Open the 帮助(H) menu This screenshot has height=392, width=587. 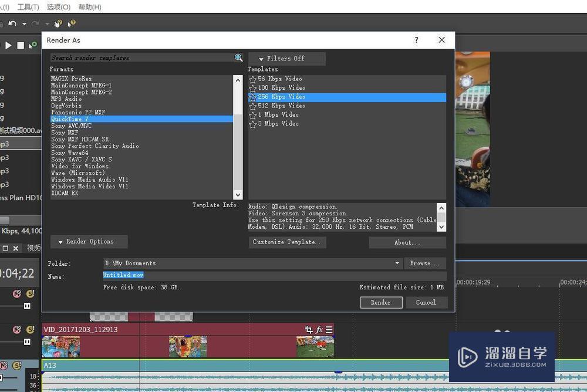[90, 7]
